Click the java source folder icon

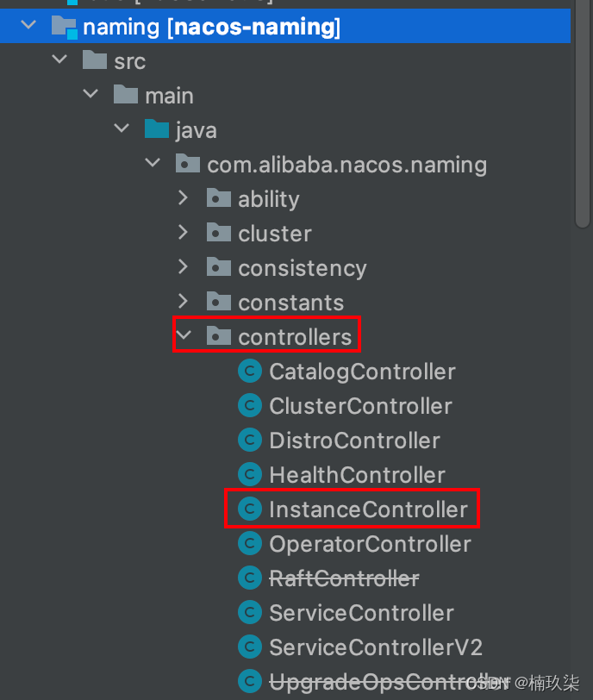pos(157,130)
